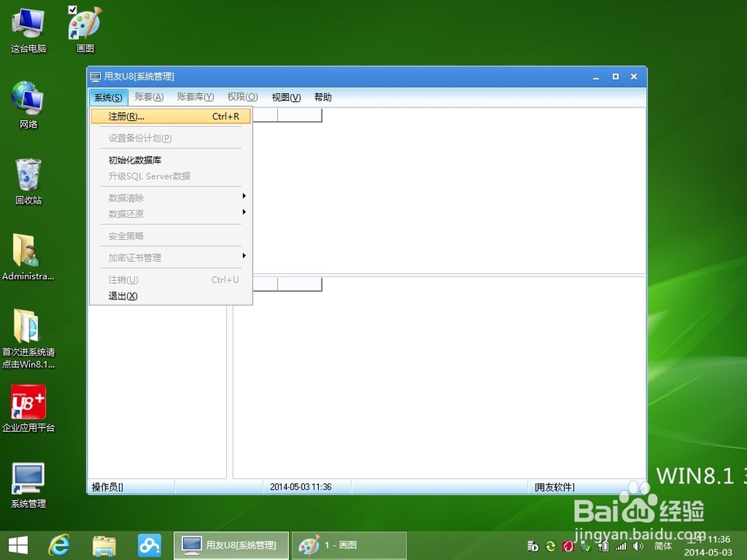Select the 回收站 recycle bin icon
The height and width of the screenshot is (560, 747).
(28, 181)
